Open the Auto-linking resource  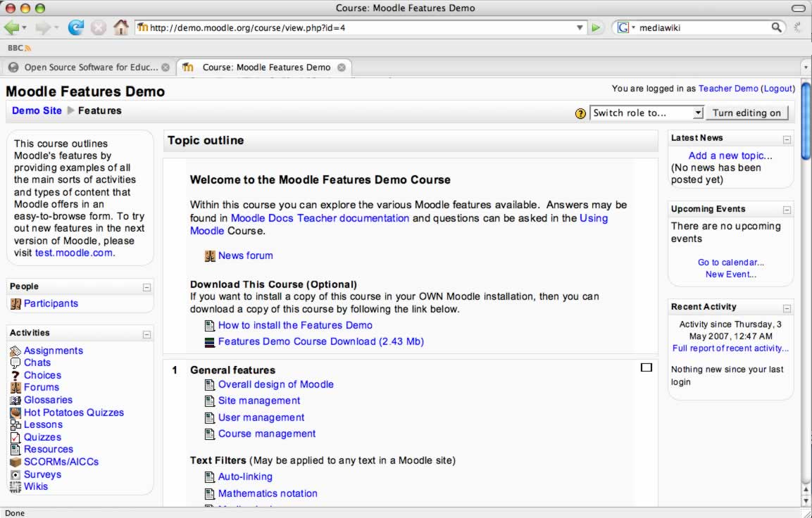point(245,476)
